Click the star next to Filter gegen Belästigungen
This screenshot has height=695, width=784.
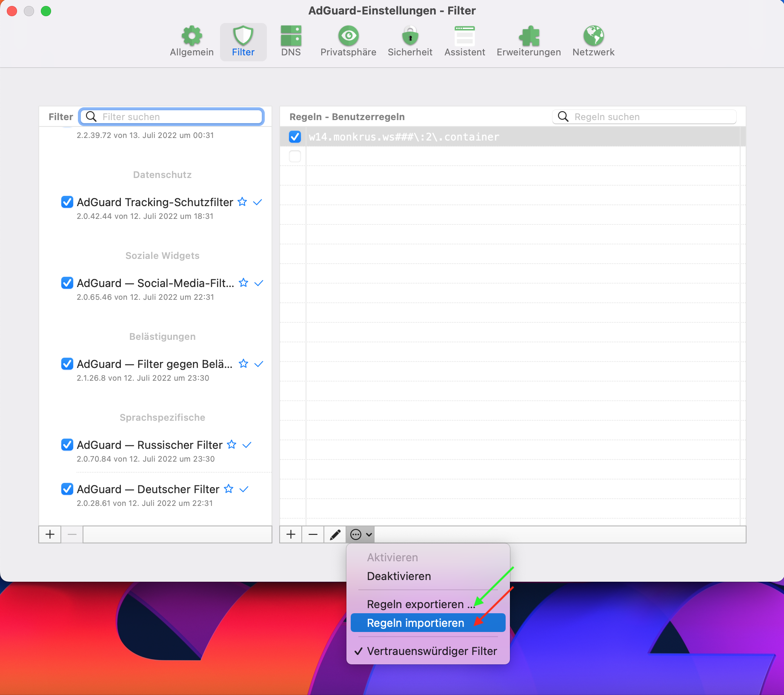pyautogui.click(x=243, y=364)
